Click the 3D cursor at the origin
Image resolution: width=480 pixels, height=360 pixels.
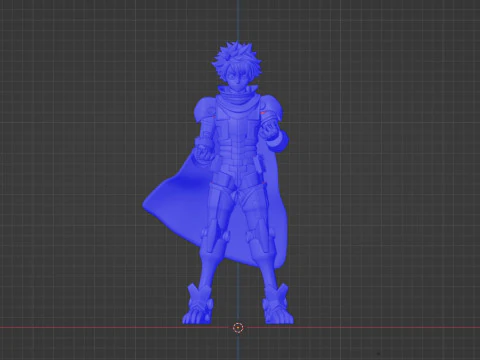(238, 328)
